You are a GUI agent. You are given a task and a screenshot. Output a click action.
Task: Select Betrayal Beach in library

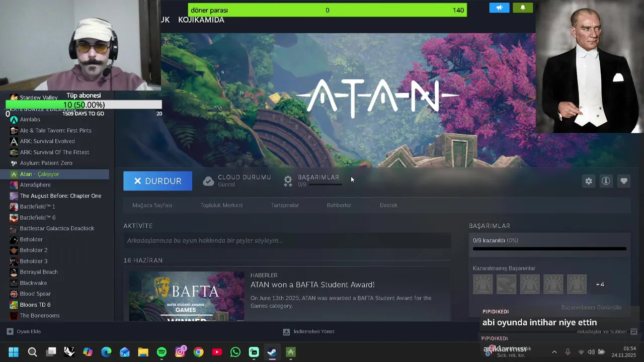tap(39, 272)
